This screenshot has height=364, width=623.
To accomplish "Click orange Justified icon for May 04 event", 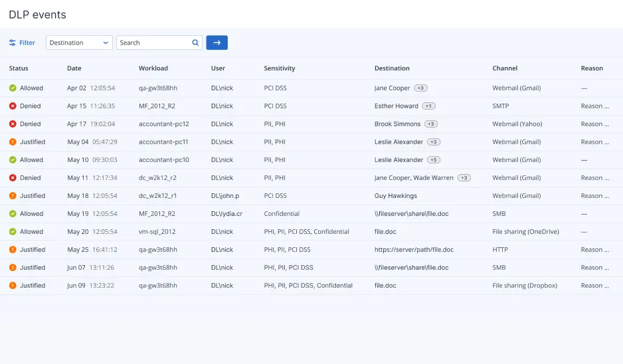I will click(x=13, y=141).
